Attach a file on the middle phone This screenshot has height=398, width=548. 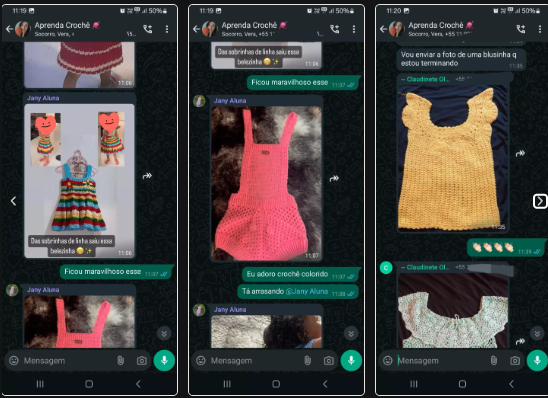coord(308,360)
